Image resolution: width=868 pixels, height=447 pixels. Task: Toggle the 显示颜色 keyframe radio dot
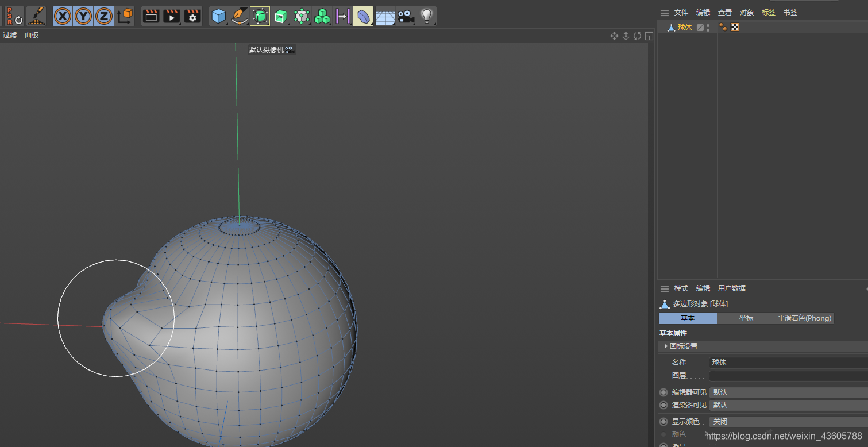663,422
